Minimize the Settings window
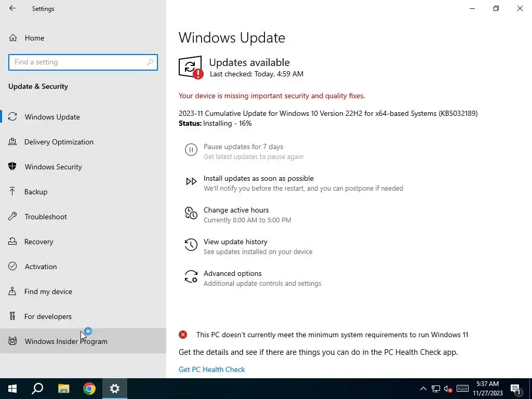 [x=472, y=8]
